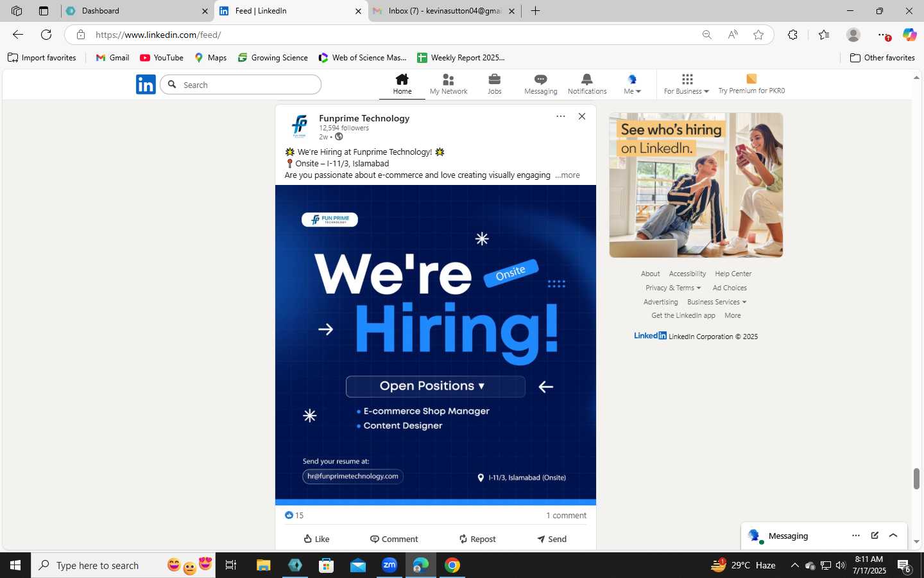
Task: Open Edge Copilot icon
Action: point(909,35)
